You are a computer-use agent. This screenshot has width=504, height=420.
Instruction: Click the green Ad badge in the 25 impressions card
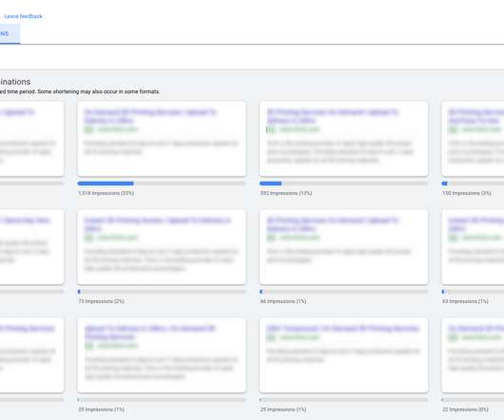pyautogui.click(x=271, y=337)
